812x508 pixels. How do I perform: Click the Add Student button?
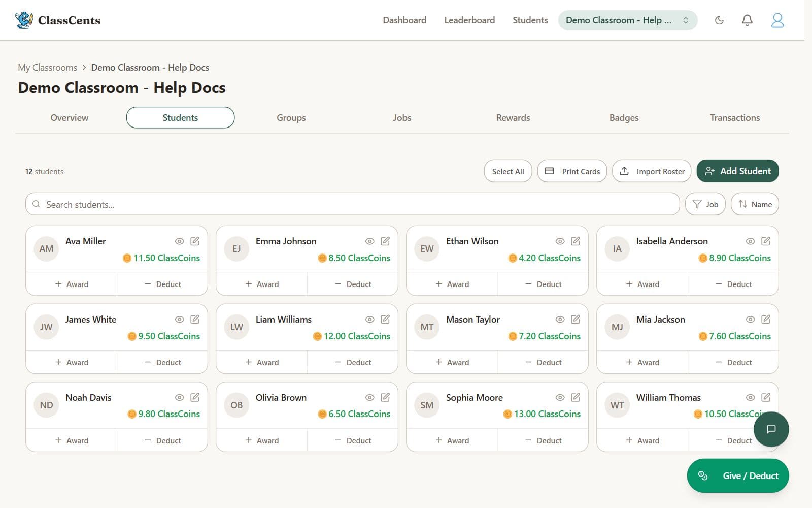(737, 171)
